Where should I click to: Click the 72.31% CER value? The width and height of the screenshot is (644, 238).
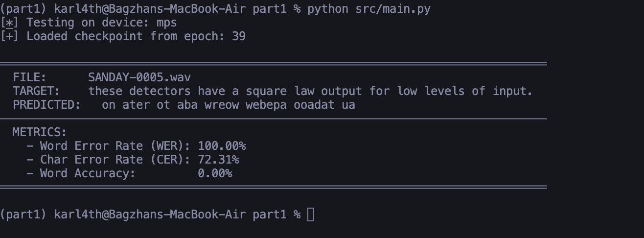pos(218,160)
